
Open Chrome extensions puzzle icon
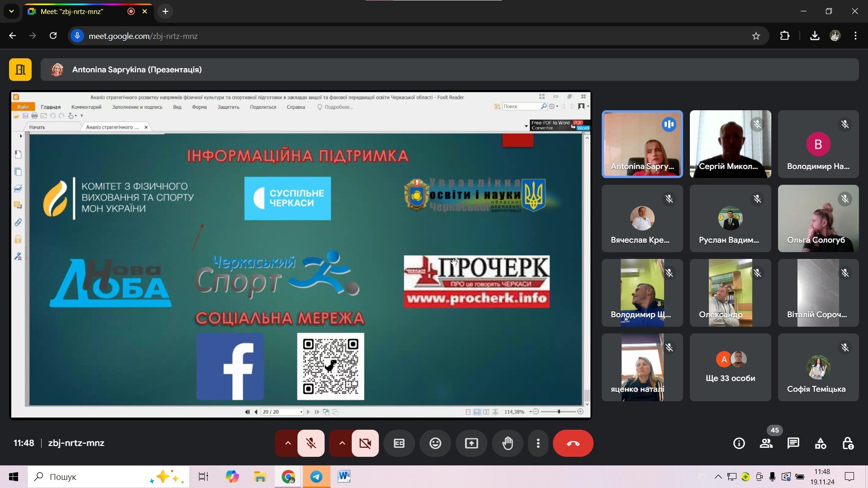click(x=785, y=36)
